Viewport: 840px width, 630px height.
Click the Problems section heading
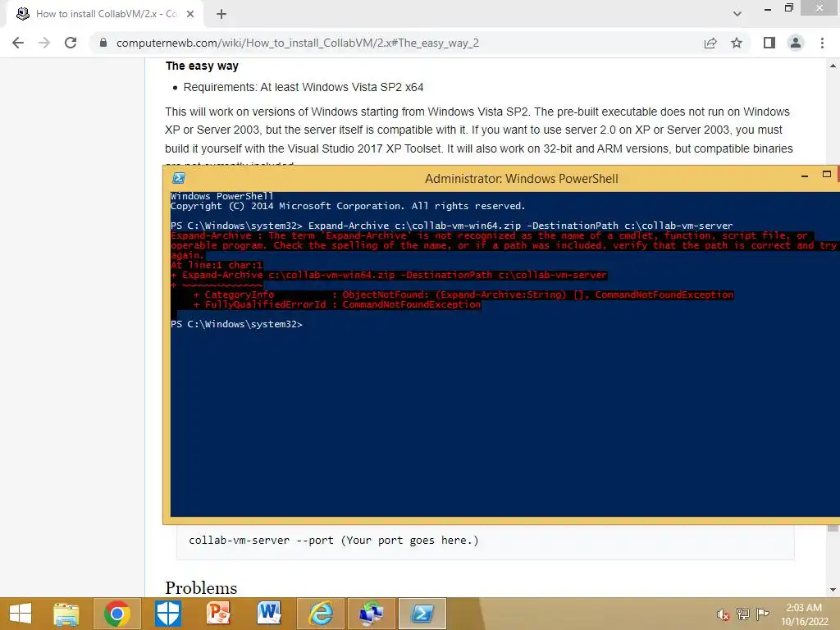(x=201, y=587)
